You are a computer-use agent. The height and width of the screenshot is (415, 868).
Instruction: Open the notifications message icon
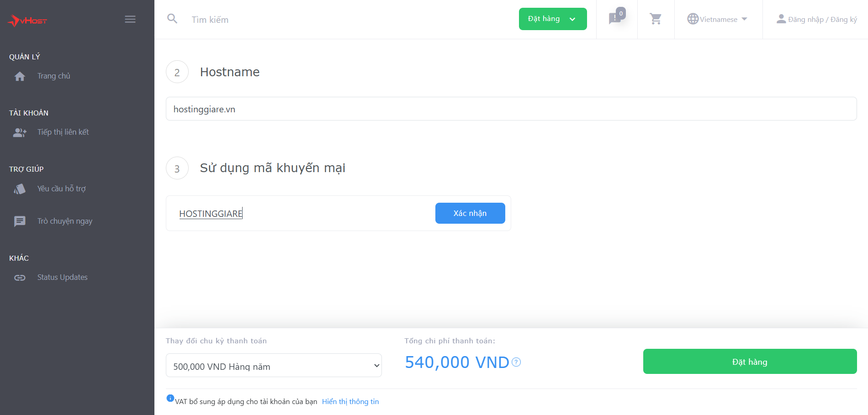pyautogui.click(x=615, y=19)
